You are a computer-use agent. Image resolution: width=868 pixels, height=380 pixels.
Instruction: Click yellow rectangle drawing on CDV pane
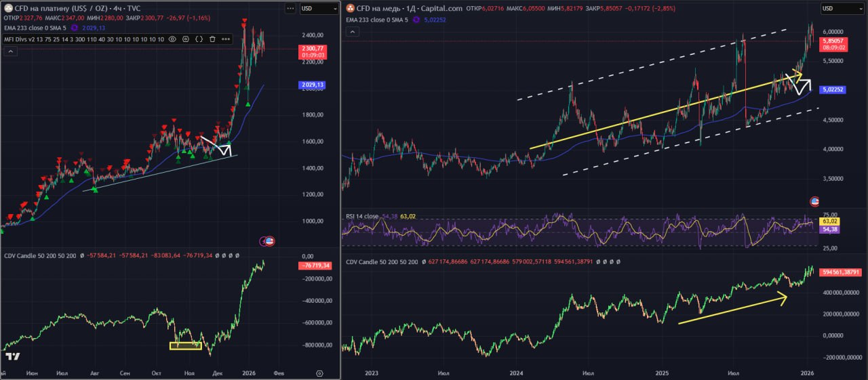pyautogui.click(x=185, y=345)
